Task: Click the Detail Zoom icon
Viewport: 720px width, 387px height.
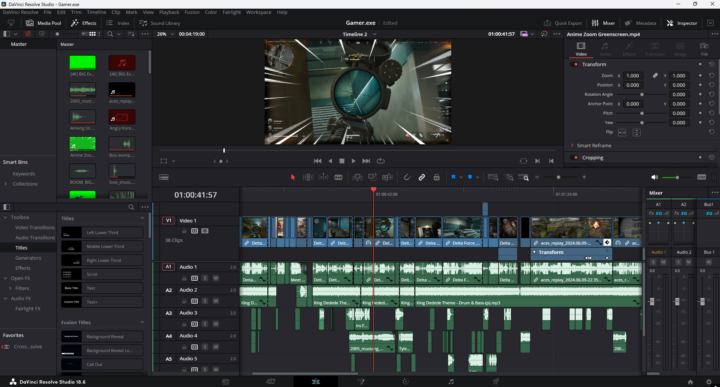Action: click(508, 177)
